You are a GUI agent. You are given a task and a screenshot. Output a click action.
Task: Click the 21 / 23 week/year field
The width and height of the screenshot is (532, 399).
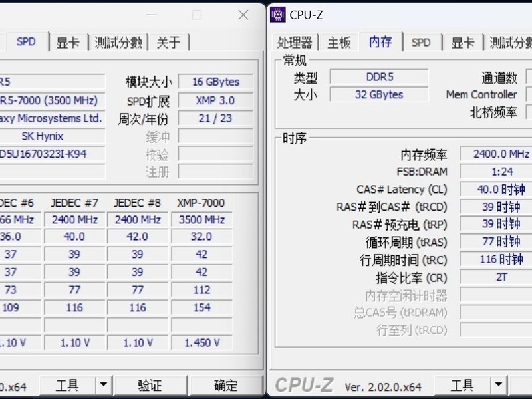pos(215,118)
